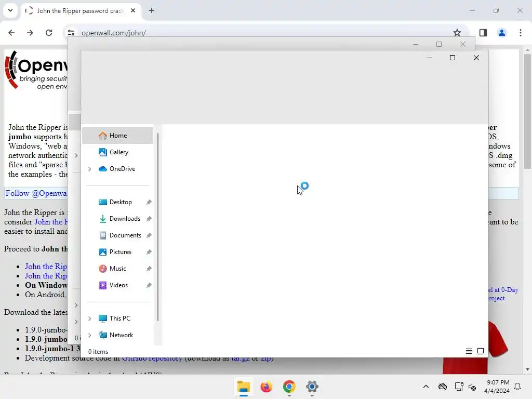The image size is (532, 399).
Task: Reload the openwall page in Chrome
Action: click(x=49, y=33)
